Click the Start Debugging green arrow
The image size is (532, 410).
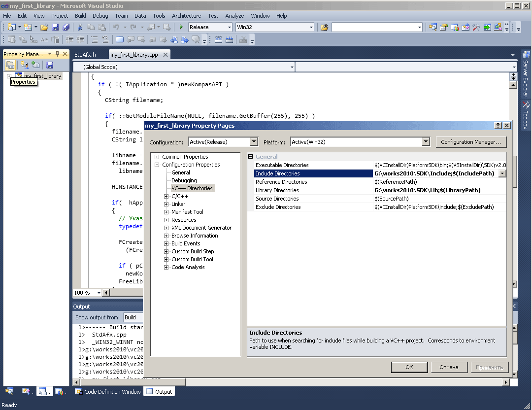point(181,27)
